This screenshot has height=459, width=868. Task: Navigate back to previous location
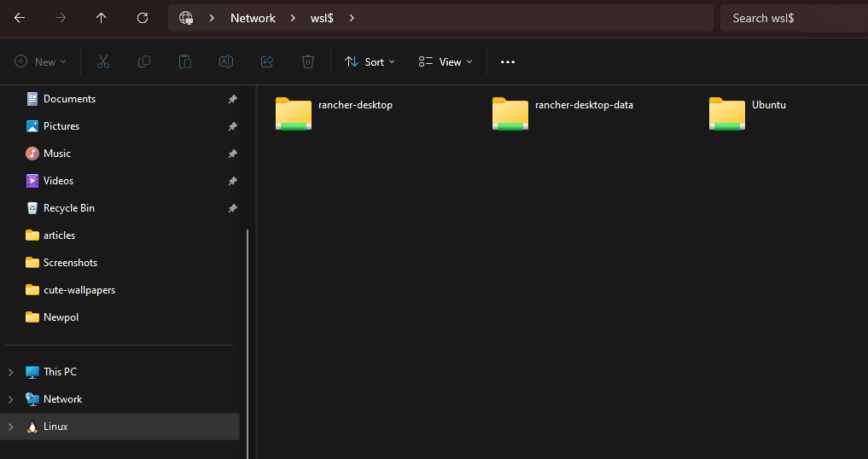(20, 18)
